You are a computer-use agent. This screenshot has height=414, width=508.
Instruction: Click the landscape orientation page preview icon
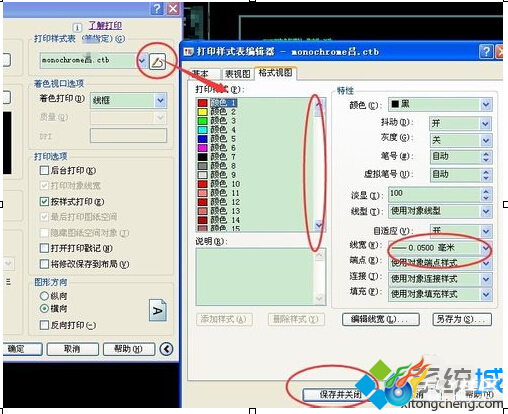pos(158,310)
